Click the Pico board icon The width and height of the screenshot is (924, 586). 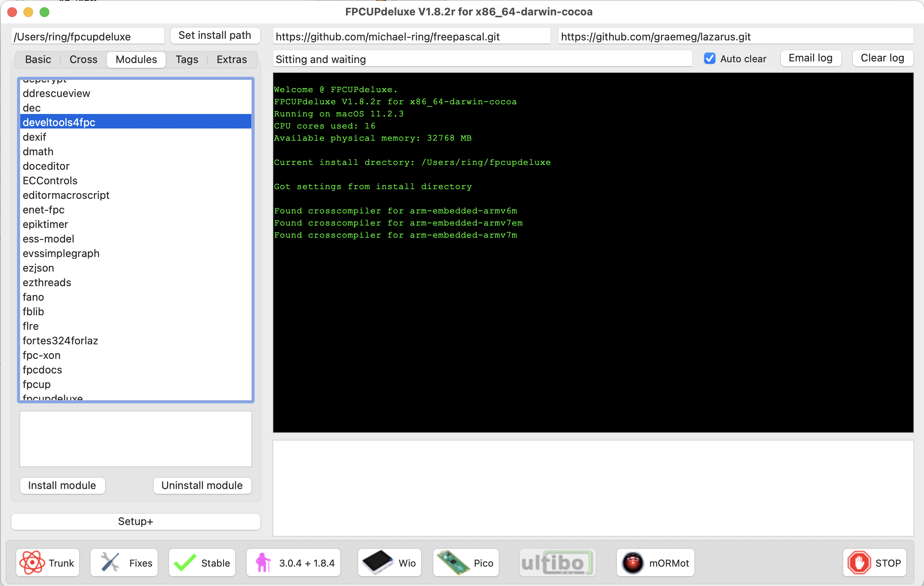click(x=453, y=562)
